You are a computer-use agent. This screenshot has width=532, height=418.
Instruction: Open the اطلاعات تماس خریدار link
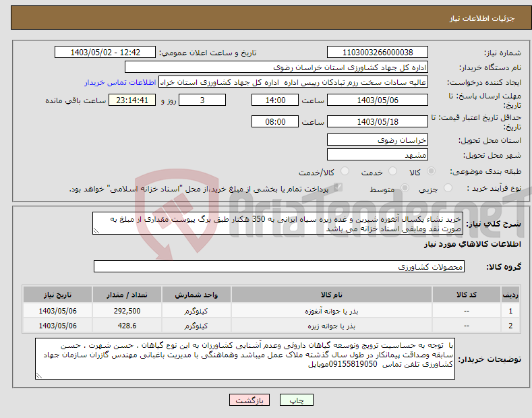(120, 82)
